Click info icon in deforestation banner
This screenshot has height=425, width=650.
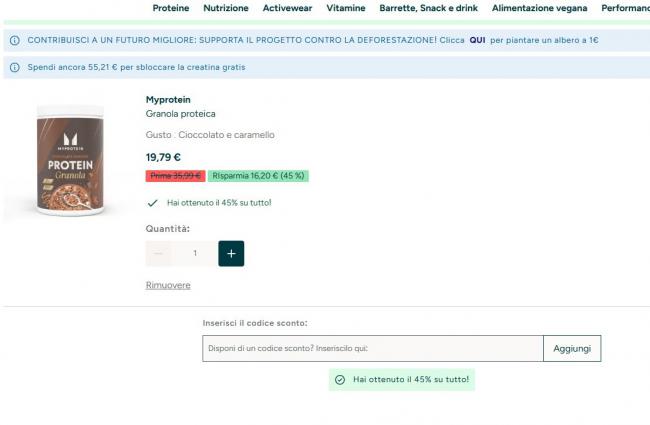click(x=15, y=40)
